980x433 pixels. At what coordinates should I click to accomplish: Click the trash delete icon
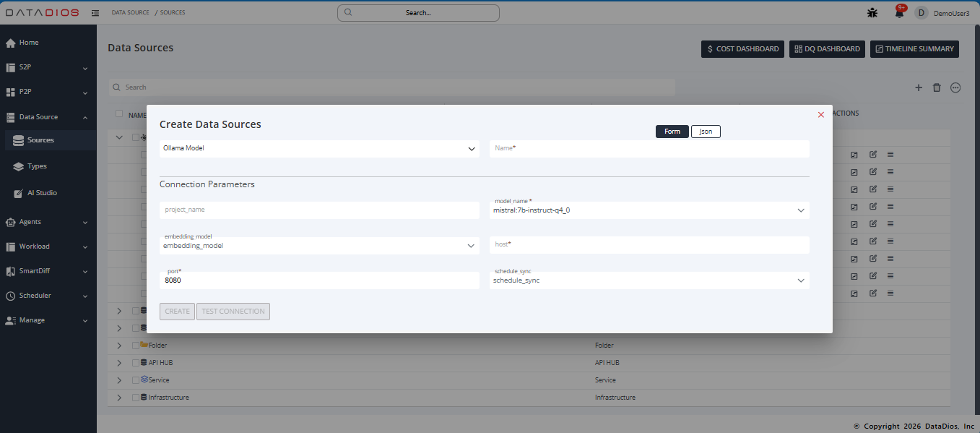pos(937,87)
